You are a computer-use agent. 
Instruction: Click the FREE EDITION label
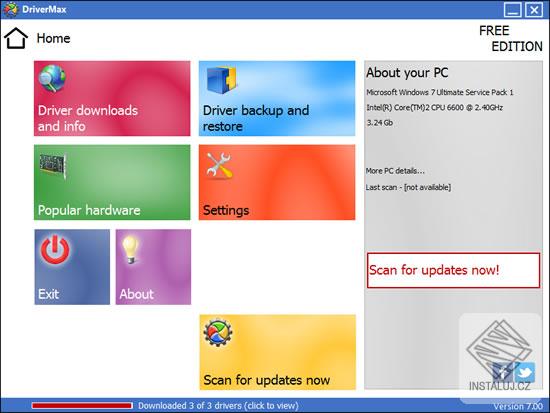(x=511, y=39)
